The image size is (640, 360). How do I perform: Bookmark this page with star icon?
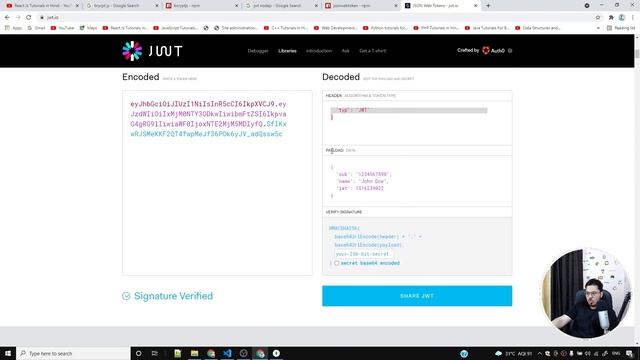click(598, 18)
